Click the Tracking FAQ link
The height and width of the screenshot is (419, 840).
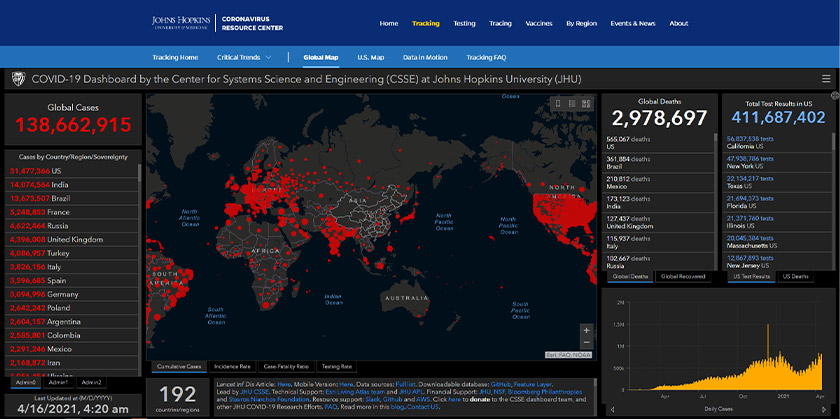[x=487, y=57]
